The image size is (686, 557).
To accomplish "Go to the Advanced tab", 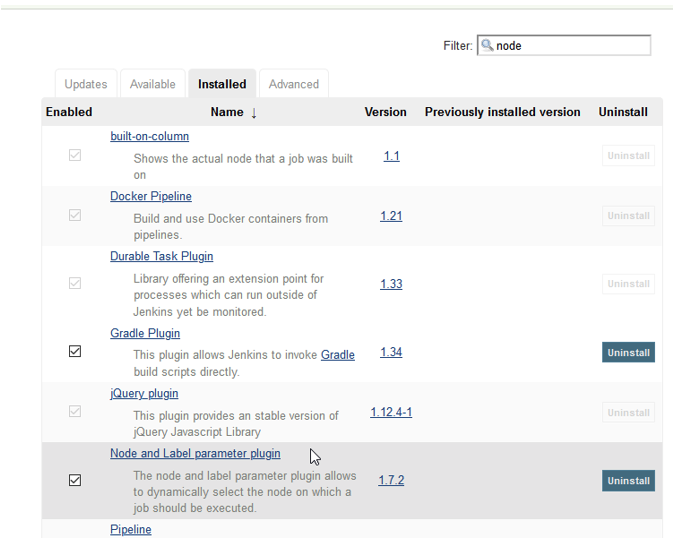I will 294,84.
